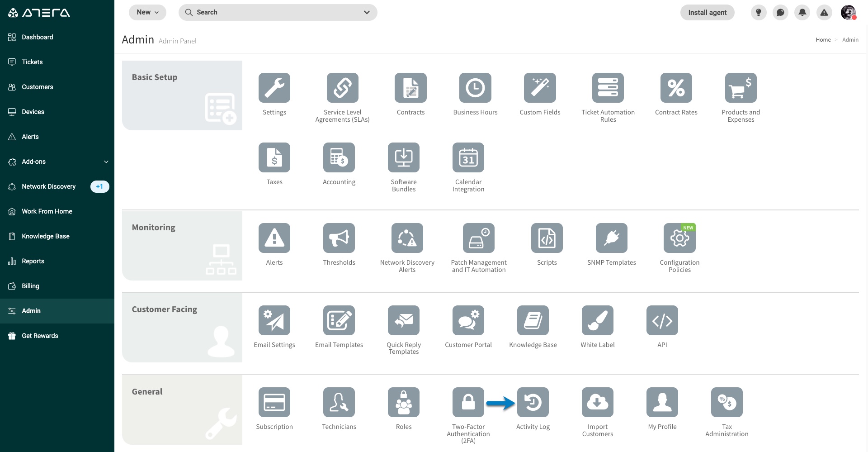Open Customers in sidebar
The image size is (868, 452).
[57, 87]
